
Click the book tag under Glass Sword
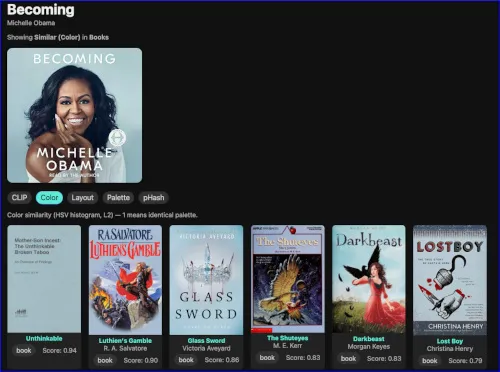click(x=186, y=360)
